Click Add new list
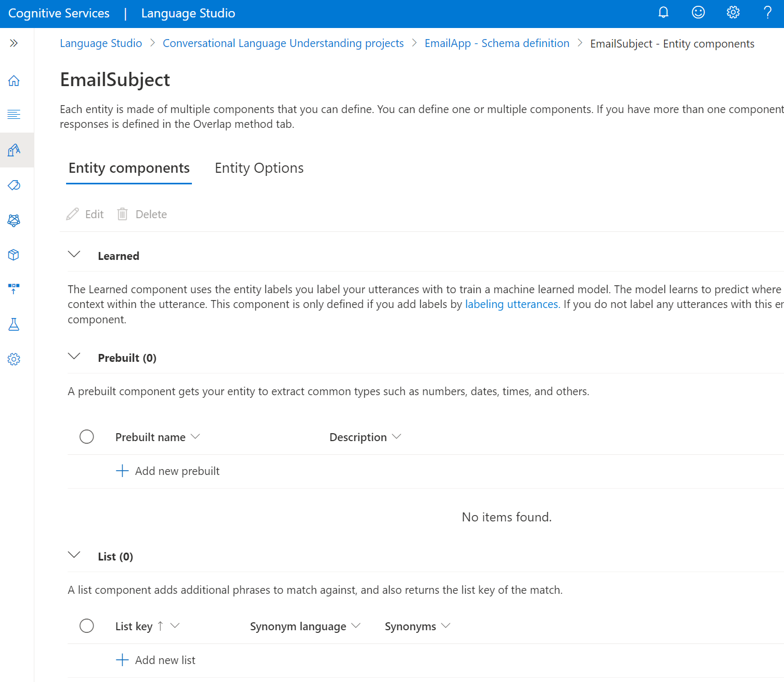 (x=156, y=660)
